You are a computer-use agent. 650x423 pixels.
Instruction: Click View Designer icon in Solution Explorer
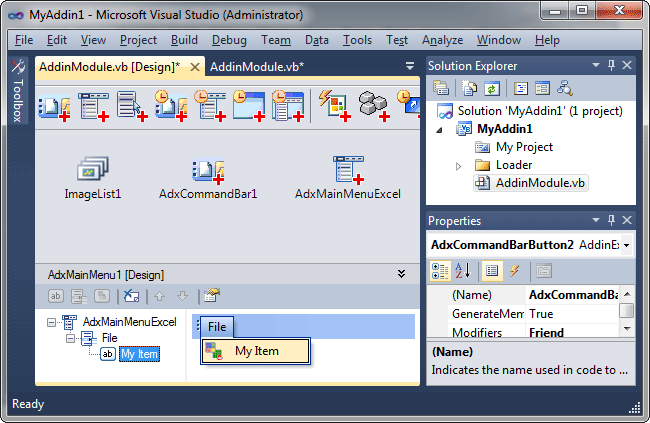(542, 88)
